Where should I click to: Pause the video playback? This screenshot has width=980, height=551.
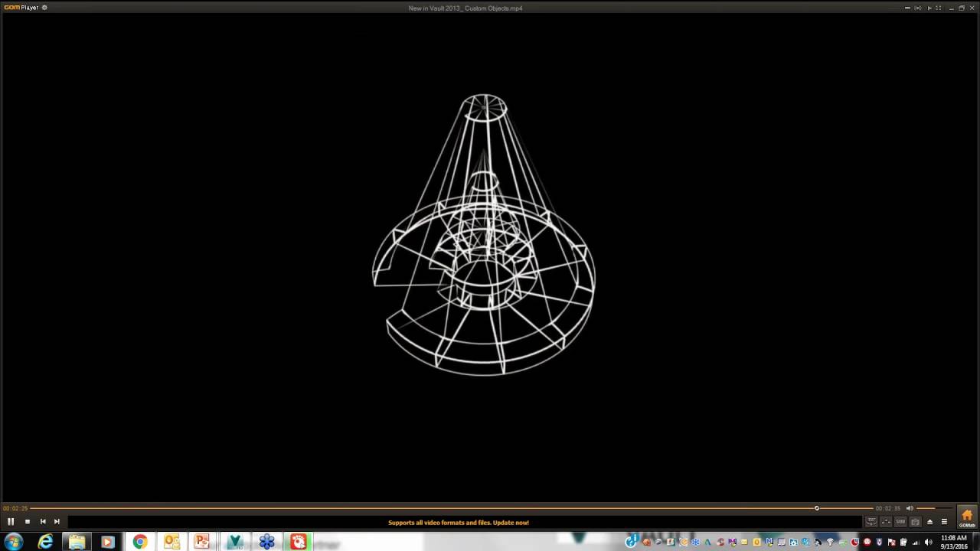11,522
